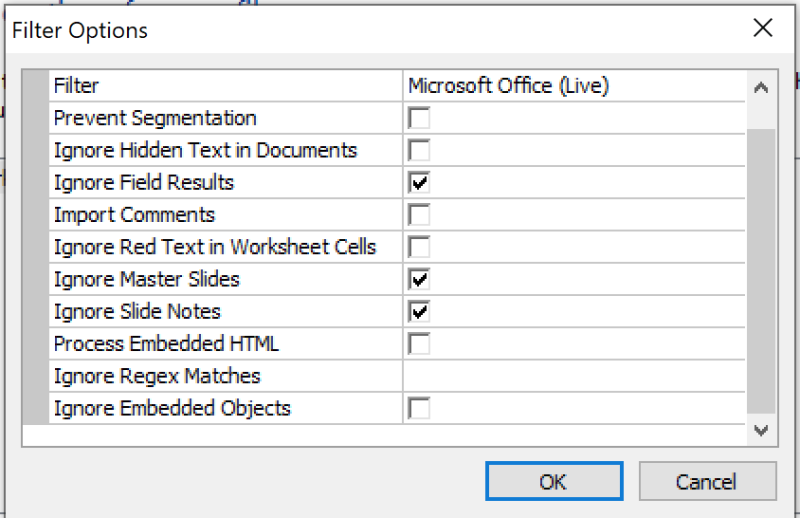This screenshot has height=518, width=800.
Task: Enable the Prevent Segmentation checkbox
Action: pos(420,119)
